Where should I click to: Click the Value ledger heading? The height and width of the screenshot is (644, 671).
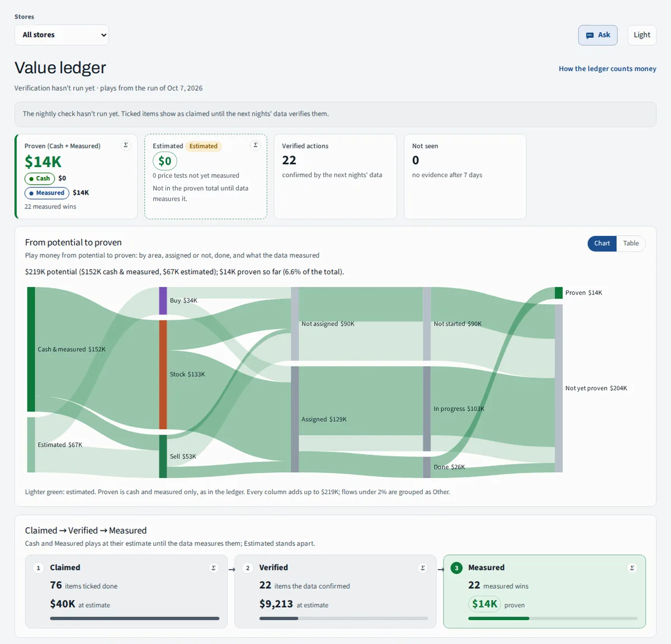pos(60,68)
